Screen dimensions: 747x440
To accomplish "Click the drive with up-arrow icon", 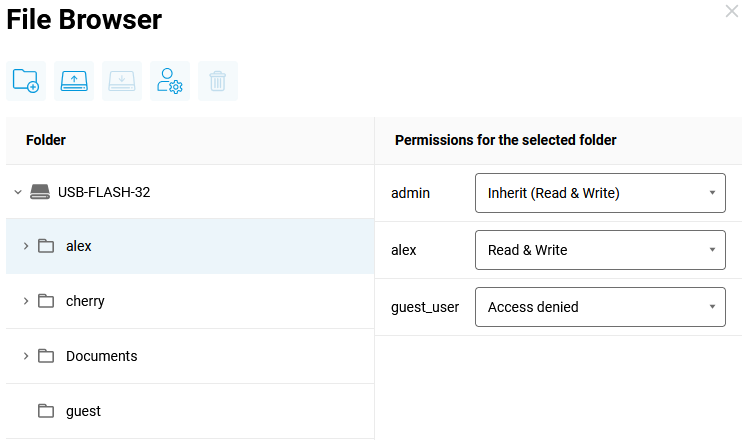I will tap(74, 81).
